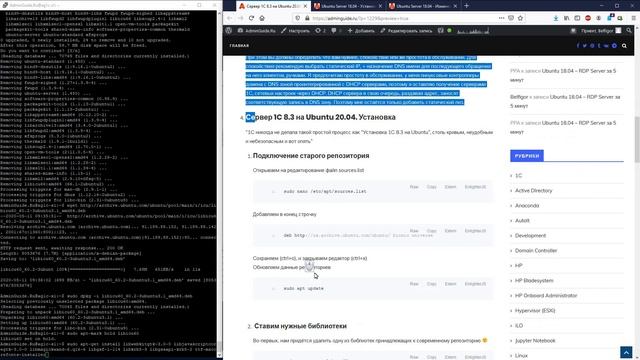The height and width of the screenshot is (360, 640).
Task: Toggle the Firefox sidebar icon
Action: coord(577,18)
